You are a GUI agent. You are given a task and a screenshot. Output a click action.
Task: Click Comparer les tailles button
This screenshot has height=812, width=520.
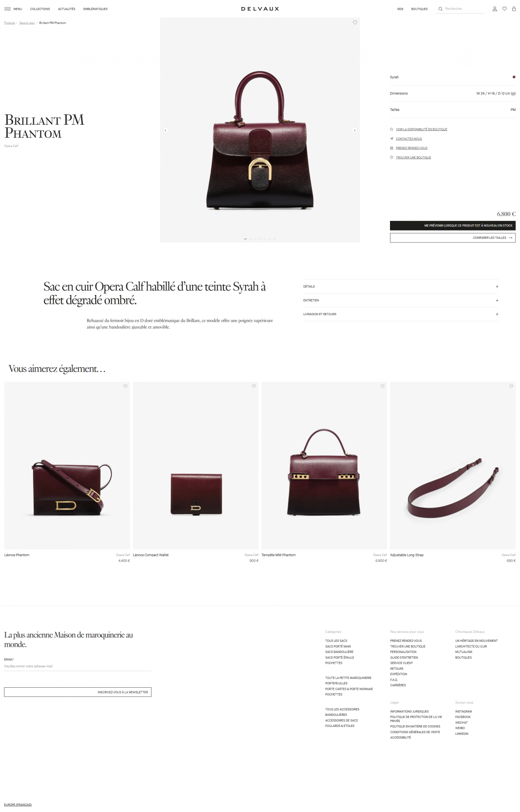pos(453,238)
